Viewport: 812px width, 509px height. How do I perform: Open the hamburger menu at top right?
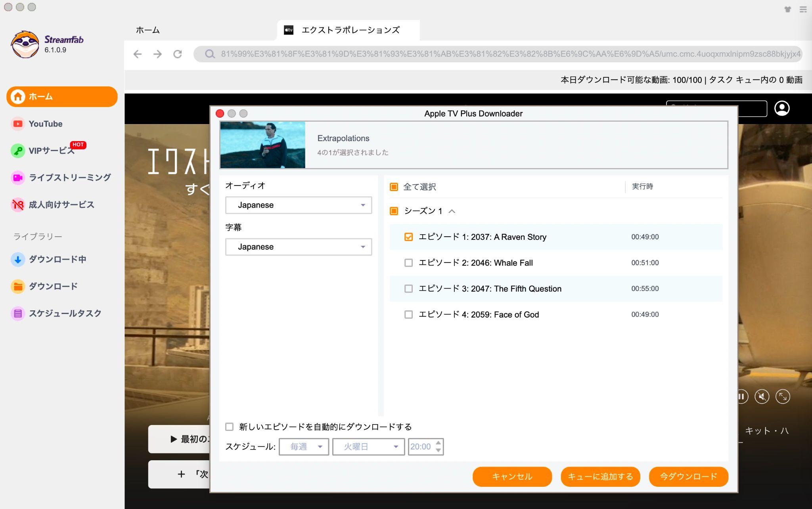803,9
